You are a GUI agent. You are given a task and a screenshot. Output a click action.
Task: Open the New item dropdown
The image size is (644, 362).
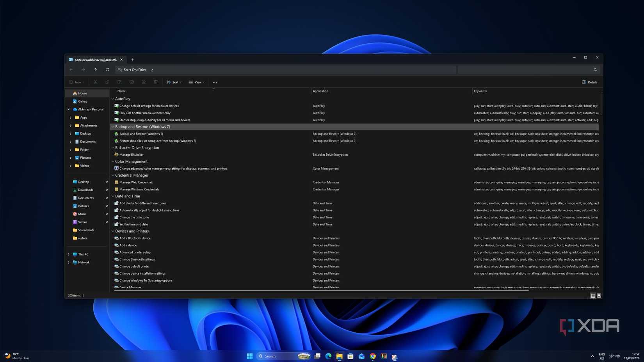pos(76,82)
